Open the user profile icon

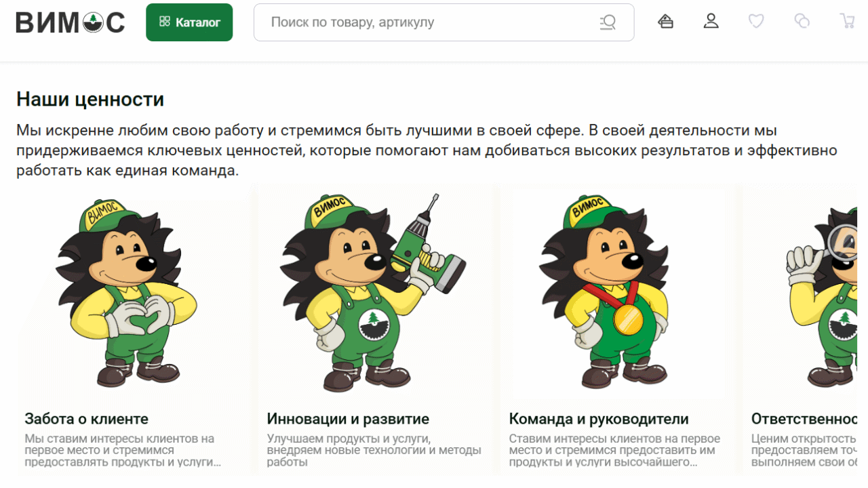tap(711, 22)
